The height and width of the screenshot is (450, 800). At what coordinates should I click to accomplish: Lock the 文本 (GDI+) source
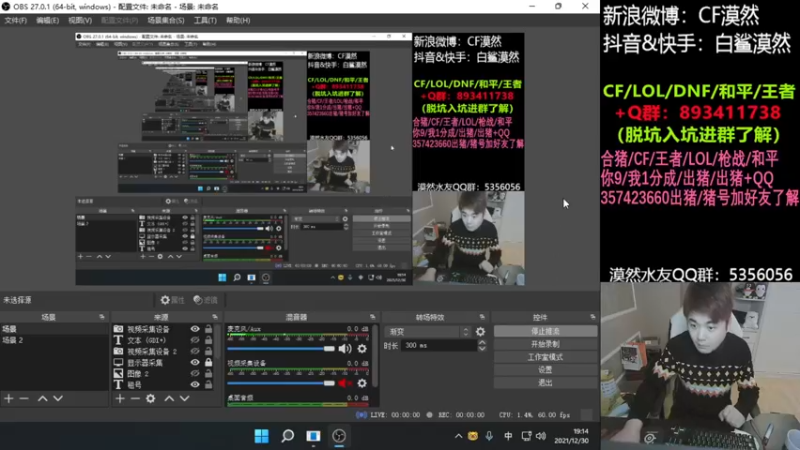coord(208,340)
